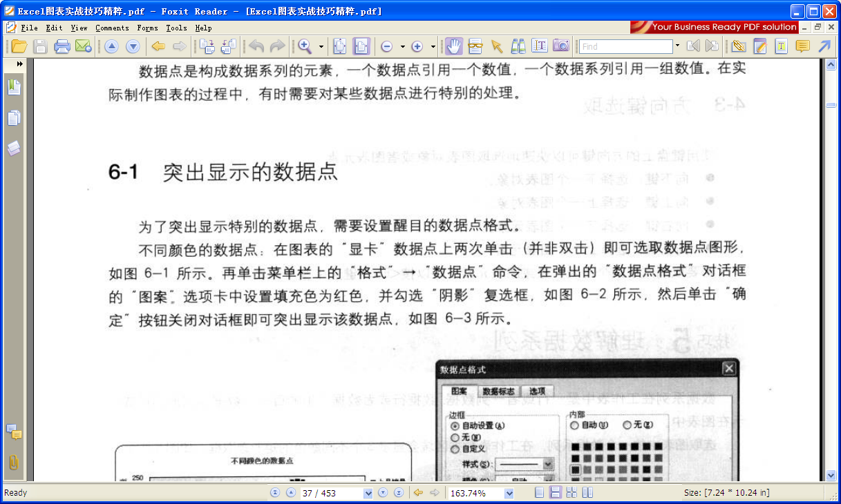Select the arrow selection tool
841x504 pixels.
pos(496,46)
